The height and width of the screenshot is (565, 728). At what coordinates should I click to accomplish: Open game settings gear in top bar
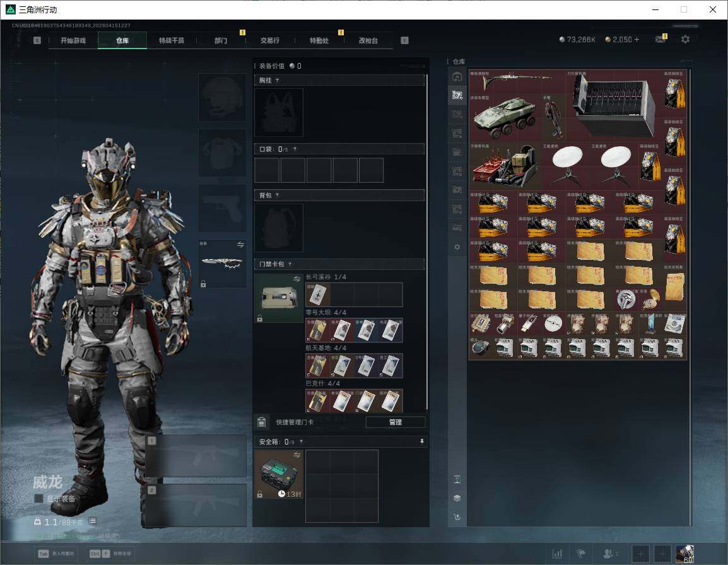[x=685, y=40]
